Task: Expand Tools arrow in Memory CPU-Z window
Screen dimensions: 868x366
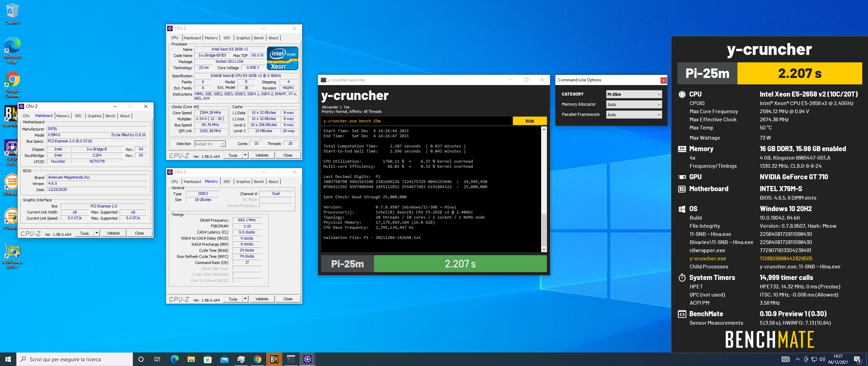Action: pyautogui.click(x=245, y=299)
